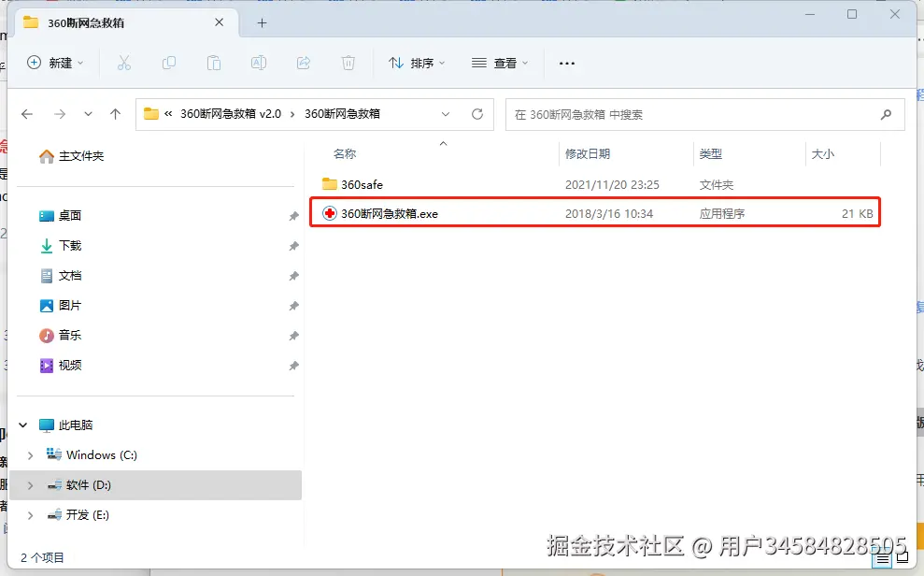Go back with the left arrow

pos(27,114)
